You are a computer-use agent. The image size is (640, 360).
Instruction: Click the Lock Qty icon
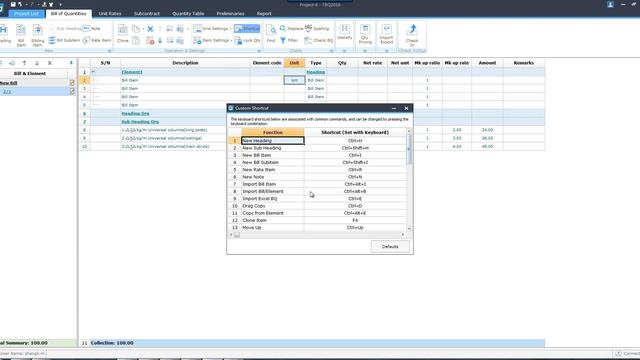(x=247, y=40)
